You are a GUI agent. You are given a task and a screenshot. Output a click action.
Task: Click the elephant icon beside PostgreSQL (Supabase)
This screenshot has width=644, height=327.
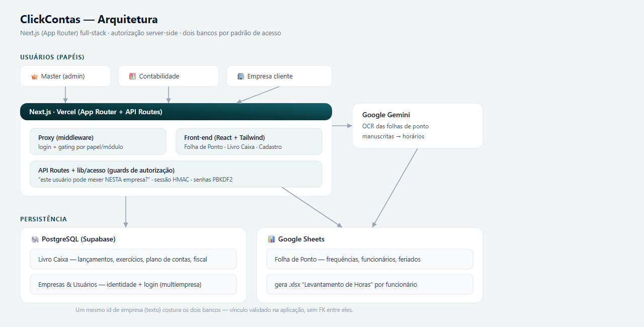point(35,239)
